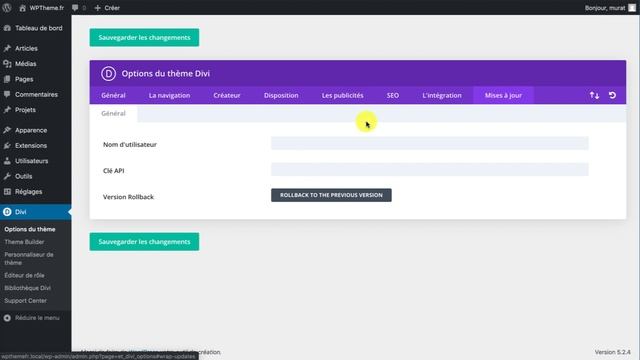Click the Articles pin icon
The image size is (640, 360).
[7, 48]
